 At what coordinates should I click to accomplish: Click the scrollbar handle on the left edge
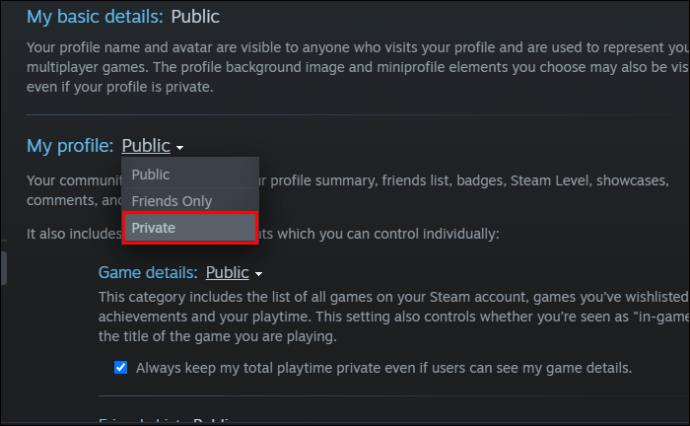(x=4, y=268)
